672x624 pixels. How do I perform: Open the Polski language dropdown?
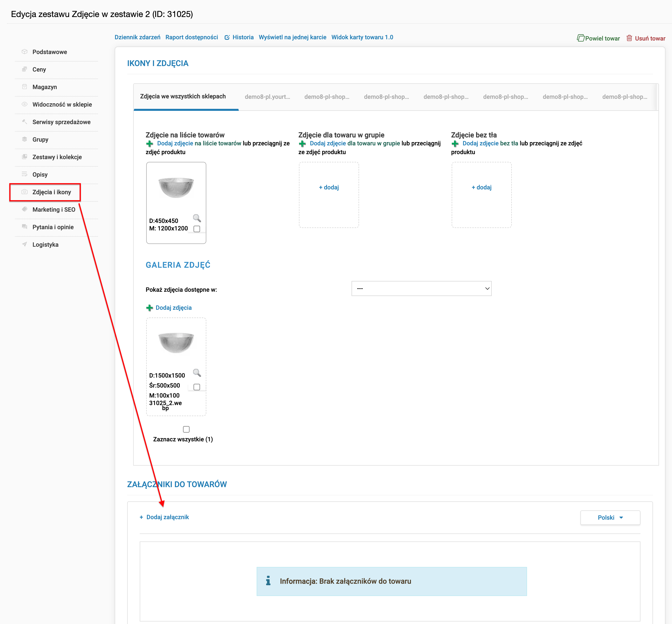[x=610, y=518]
